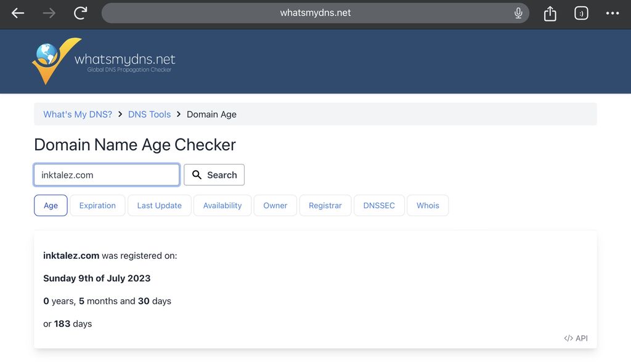
Task: Click the Domain Name Age Checker heading
Action: 135,145
